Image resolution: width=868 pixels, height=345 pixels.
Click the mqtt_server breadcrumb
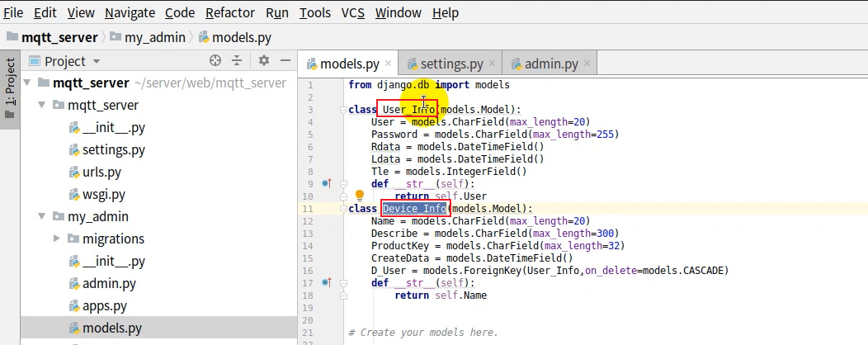[x=52, y=38]
